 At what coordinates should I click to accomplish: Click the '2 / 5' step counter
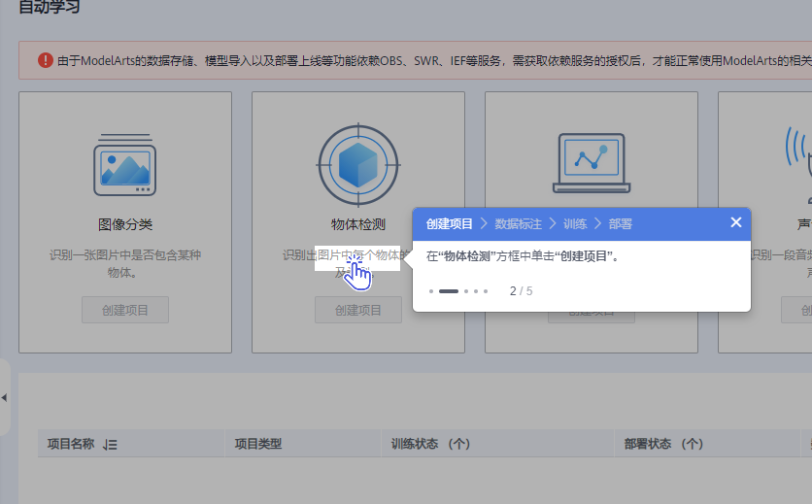(521, 291)
